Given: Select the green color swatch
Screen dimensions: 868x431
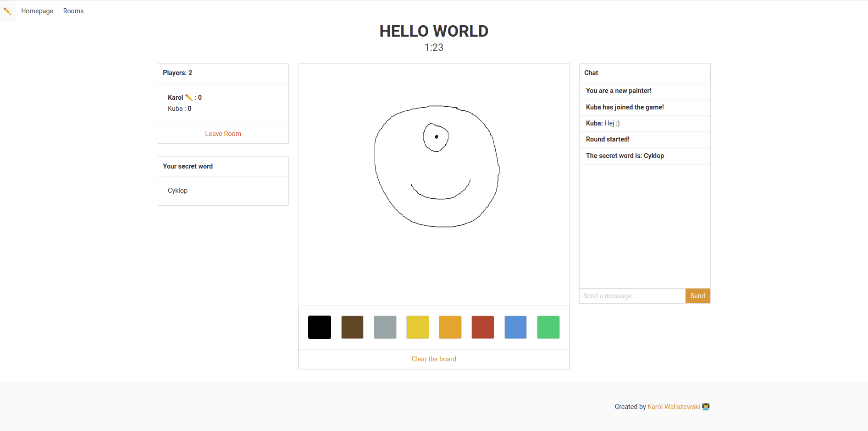Looking at the screenshot, I should pos(548,327).
